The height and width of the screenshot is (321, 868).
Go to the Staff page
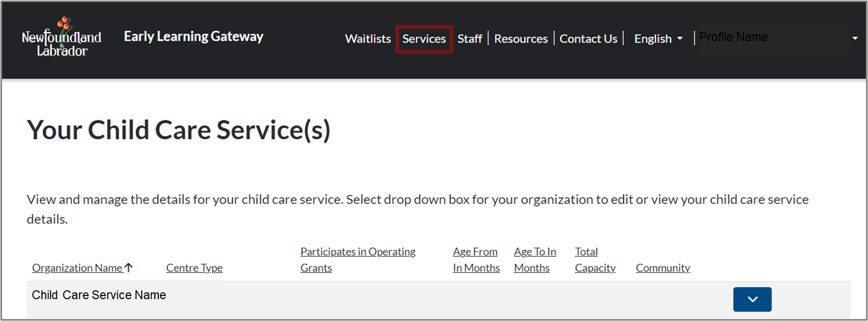coord(469,39)
